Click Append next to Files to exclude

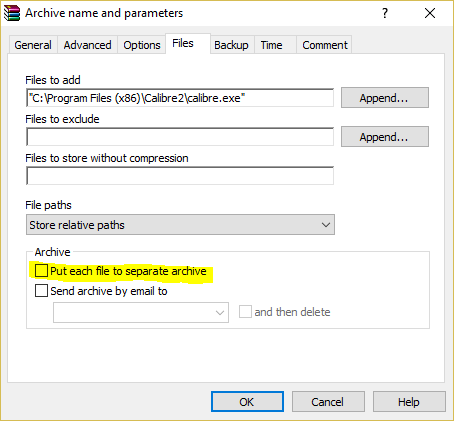(x=385, y=137)
